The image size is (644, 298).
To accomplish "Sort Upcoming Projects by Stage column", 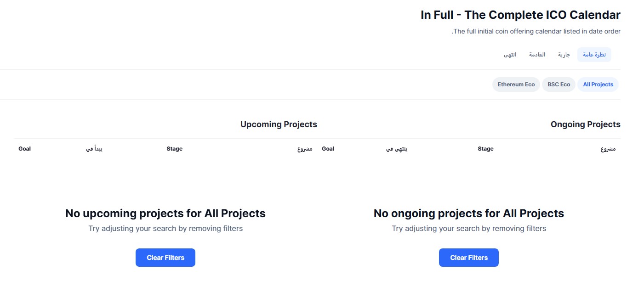I will [x=175, y=149].
